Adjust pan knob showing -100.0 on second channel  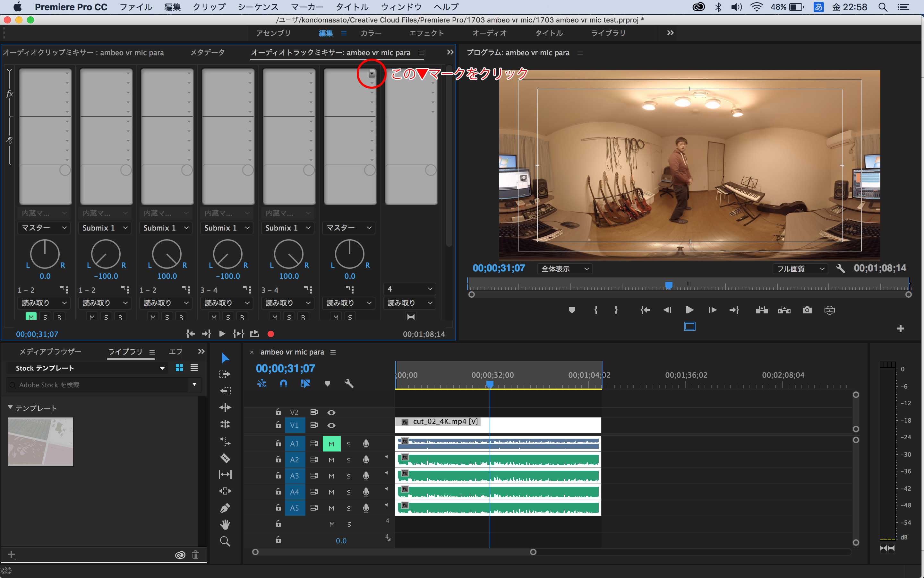pyautogui.click(x=106, y=254)
